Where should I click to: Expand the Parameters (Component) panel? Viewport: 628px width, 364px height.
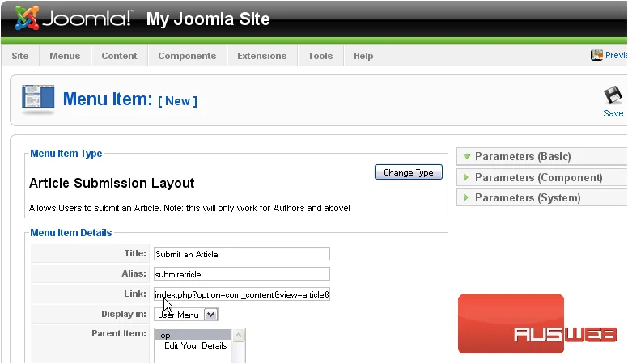542,177
